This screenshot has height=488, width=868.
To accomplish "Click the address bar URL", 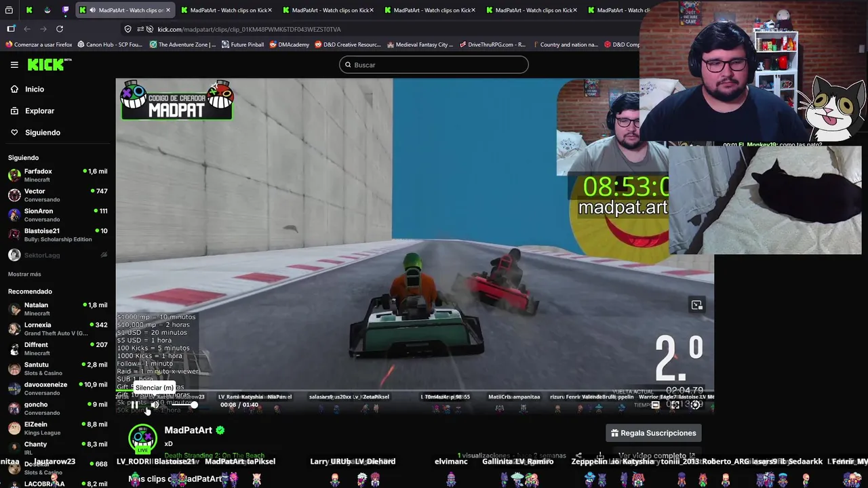I will [249, 29].
